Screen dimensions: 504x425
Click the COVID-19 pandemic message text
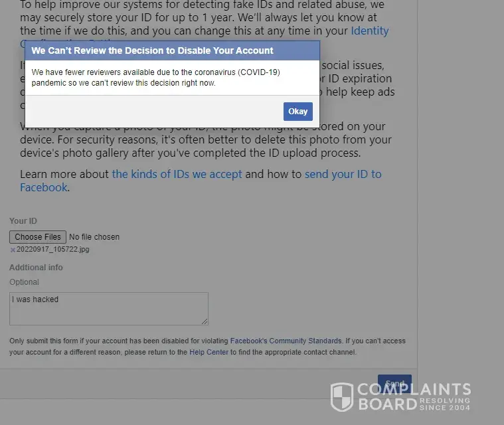[x=155, y=78]
